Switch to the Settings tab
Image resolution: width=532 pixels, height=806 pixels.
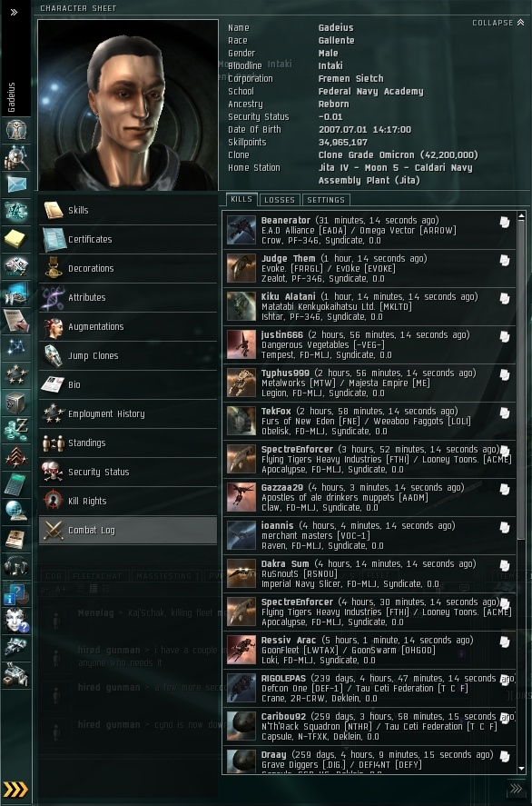[x=326, y=199]
